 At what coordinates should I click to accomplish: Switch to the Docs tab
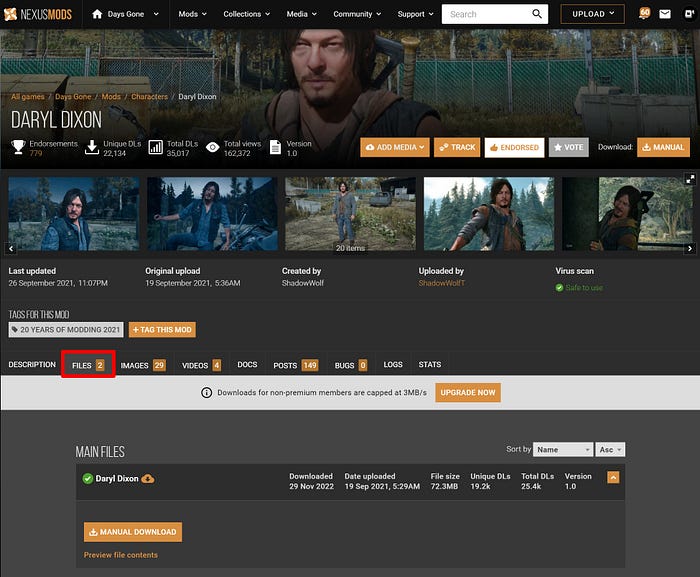point(247,364)
